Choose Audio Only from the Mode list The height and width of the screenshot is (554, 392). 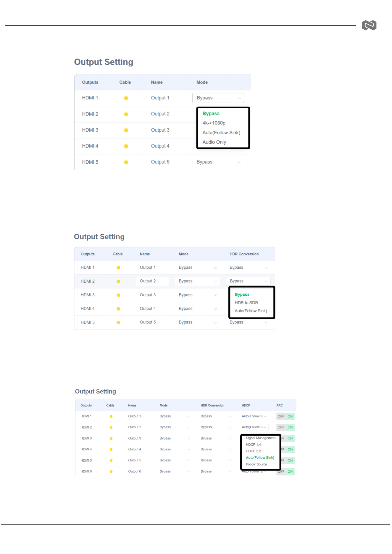tap(214, 142)
